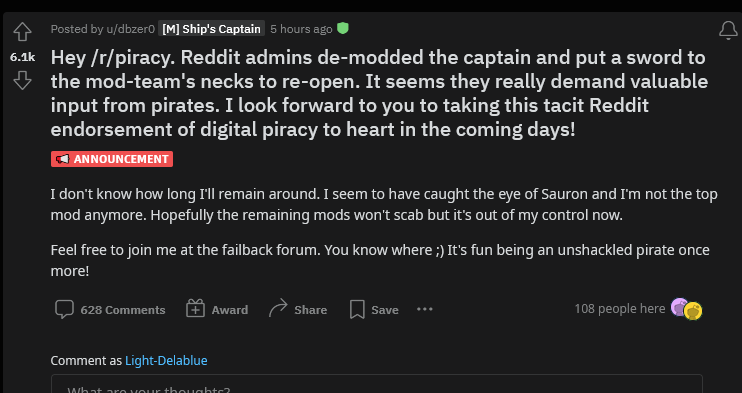Filter by the ANNOUNCEMENT flair tag

pyautogui.click(x=112, y=159)
